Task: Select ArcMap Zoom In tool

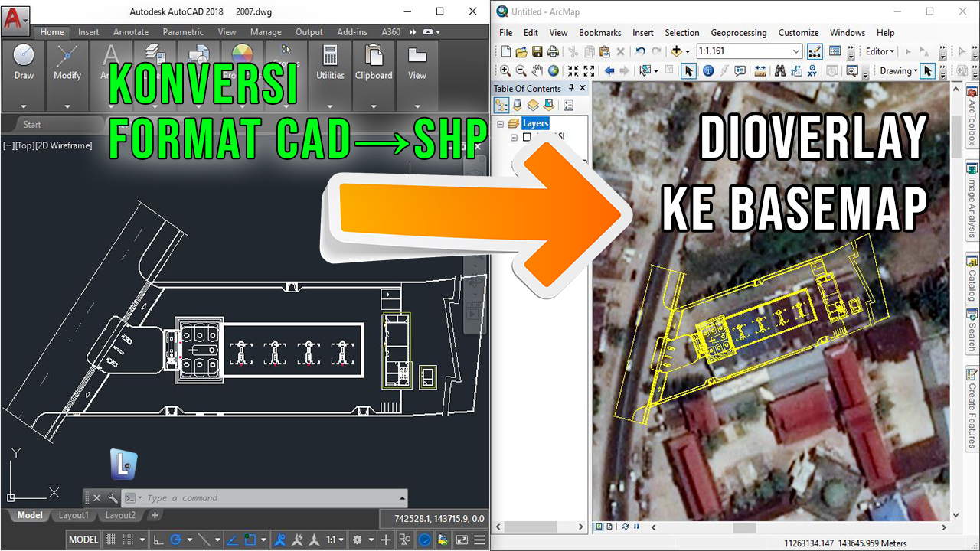Action: (x=505, y=71)
